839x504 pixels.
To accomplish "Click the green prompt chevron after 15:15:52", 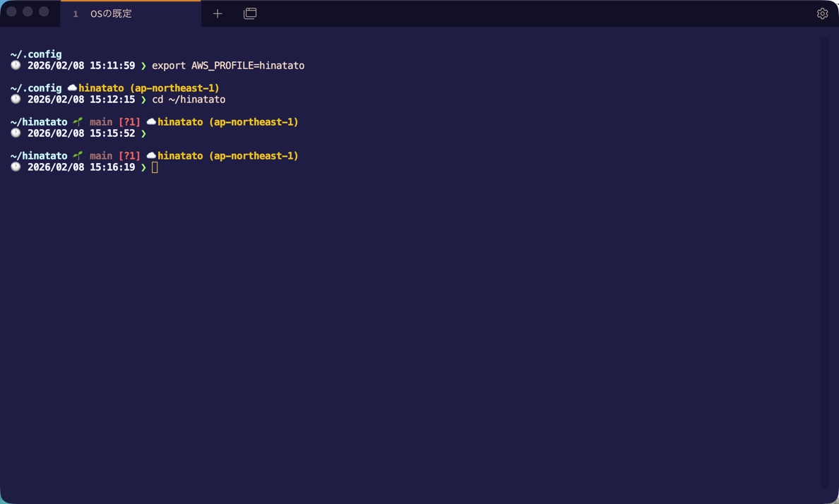I will tap(143, 133).
